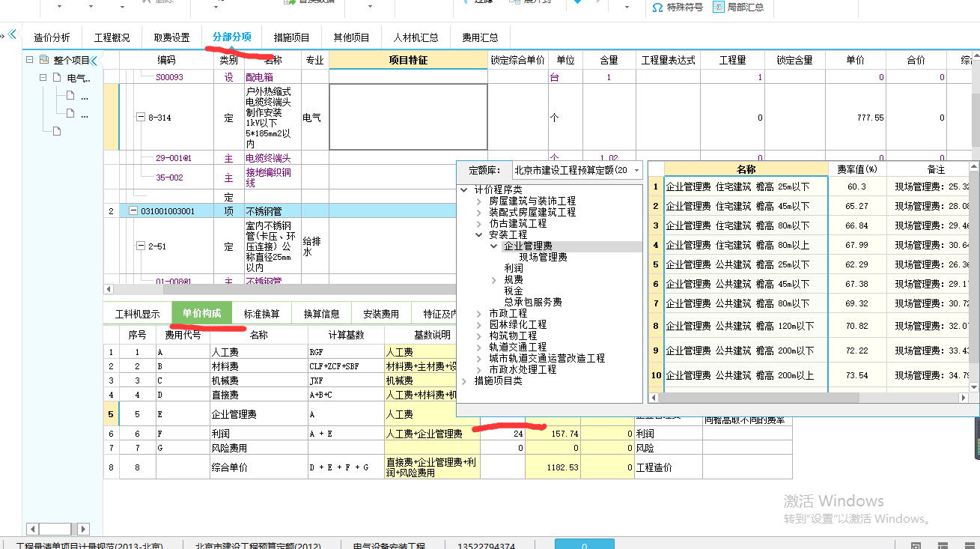Click the 电缆终端头 material name

click(268, 158)
